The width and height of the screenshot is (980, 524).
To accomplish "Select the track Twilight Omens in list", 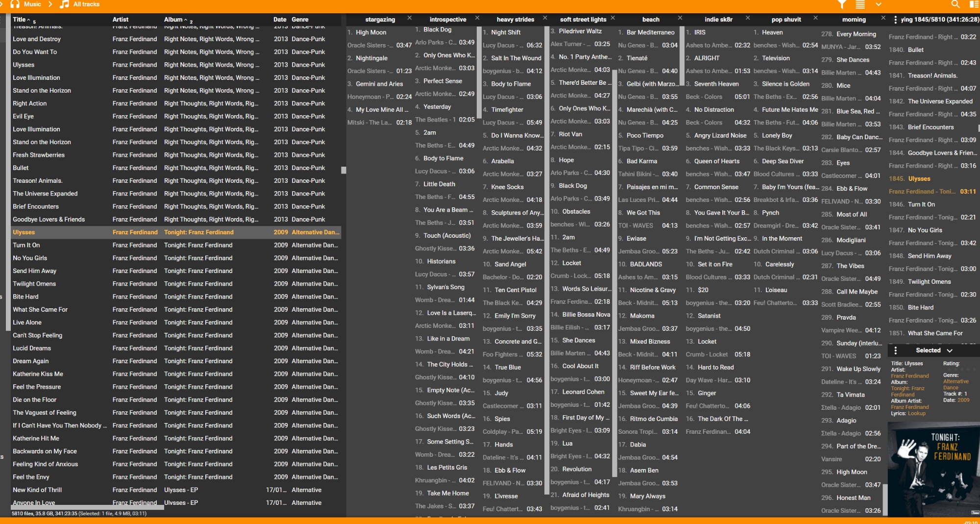I will [34, 284].
